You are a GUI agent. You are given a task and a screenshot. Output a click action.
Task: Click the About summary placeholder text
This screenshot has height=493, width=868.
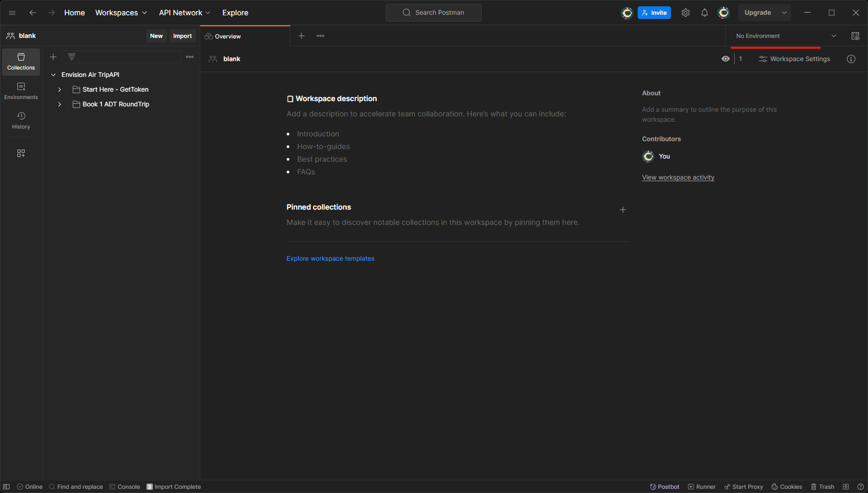(x=709, y=114)
